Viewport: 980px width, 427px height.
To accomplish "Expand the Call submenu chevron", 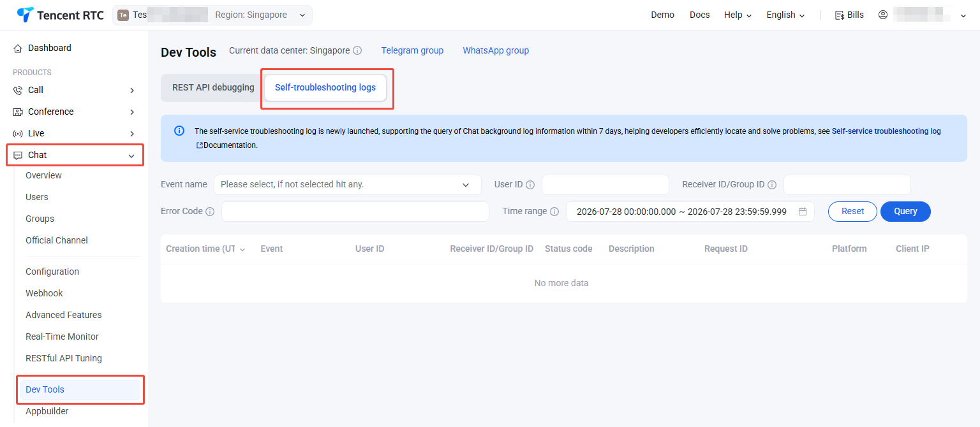I will tap(132, 90).
